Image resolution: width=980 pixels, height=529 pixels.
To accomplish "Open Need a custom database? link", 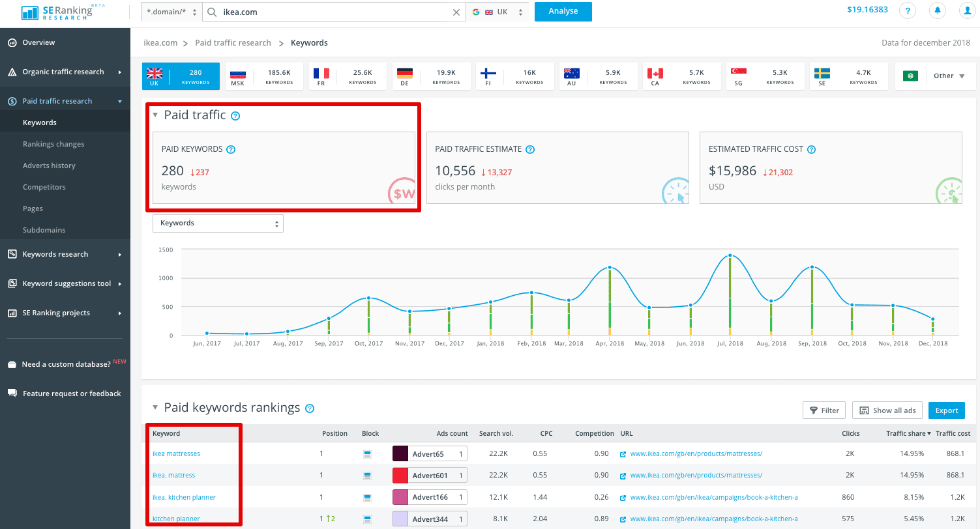I will click(65, 364).
